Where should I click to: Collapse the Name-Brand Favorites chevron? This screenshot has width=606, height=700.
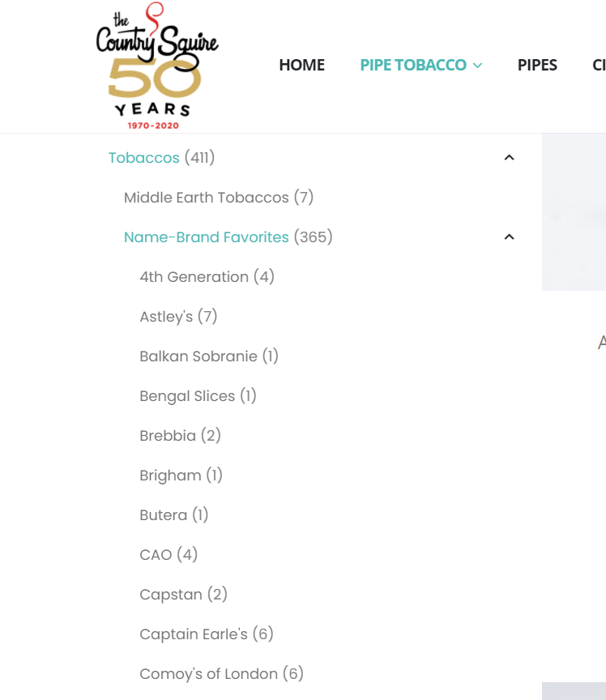point(509,237)
